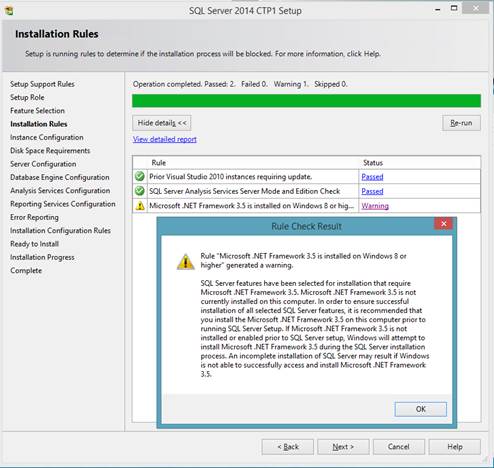The image size is (494, 468).
Task: Go Back to previous step
Action: [x=288, y=447]
